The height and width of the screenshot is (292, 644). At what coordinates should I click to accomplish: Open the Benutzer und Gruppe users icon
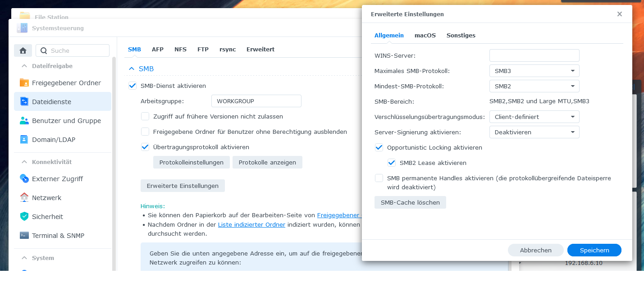click(x=24, y=121)
